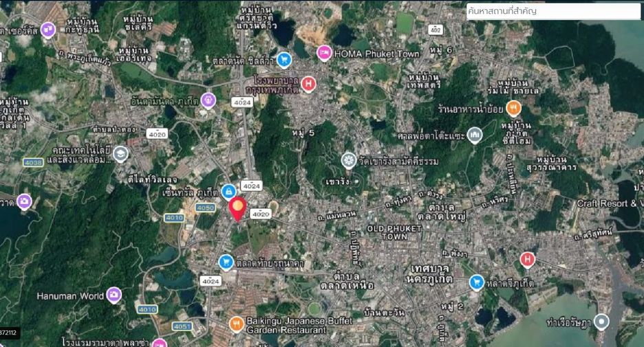Click the หมู่บ้านเทพสตรี label
This screenshot has width=644, height=347.
click(424, 81)
